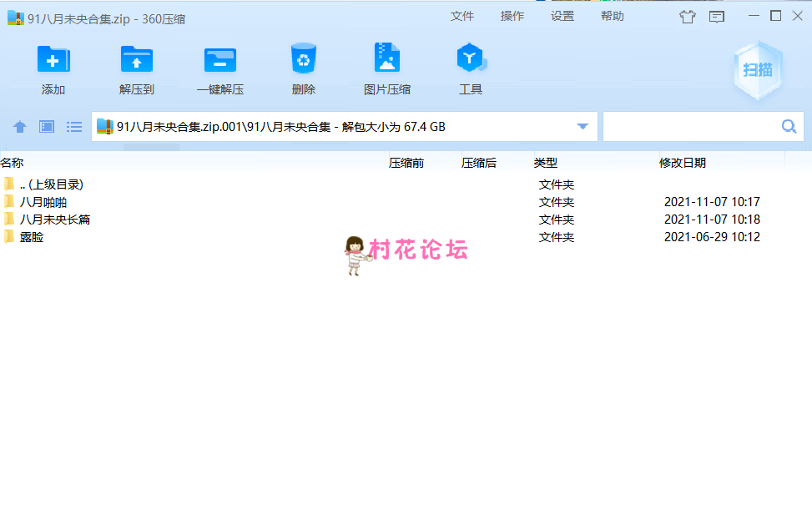Screen dimensions: 812x510
Task: Select the .. (上级目录) parent folder entry
Action: (x=51, y=184)
